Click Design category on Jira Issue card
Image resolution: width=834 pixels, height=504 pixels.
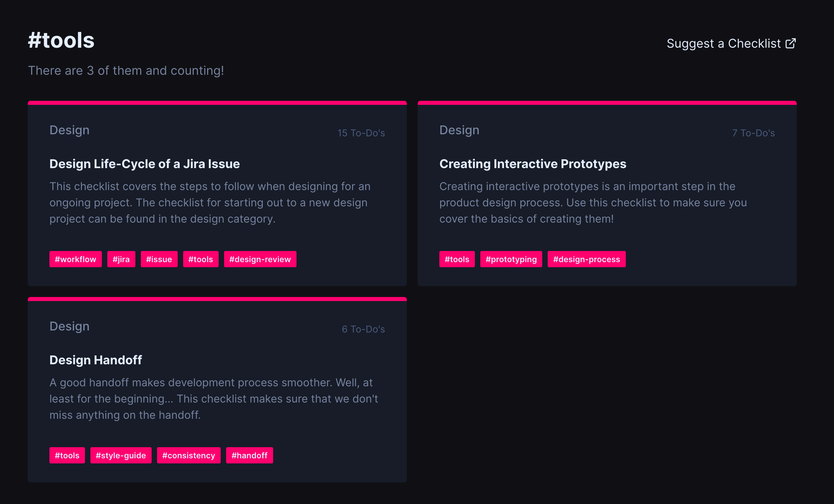tap(69, 130)
